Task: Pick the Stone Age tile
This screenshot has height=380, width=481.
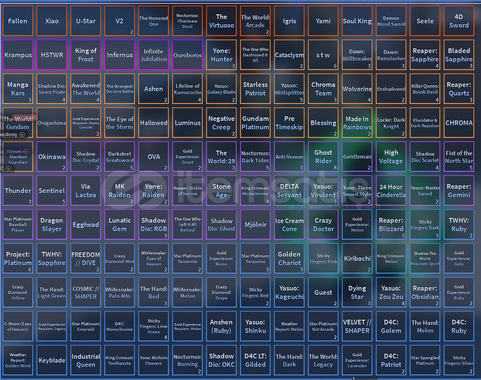Action: point(221,191)
